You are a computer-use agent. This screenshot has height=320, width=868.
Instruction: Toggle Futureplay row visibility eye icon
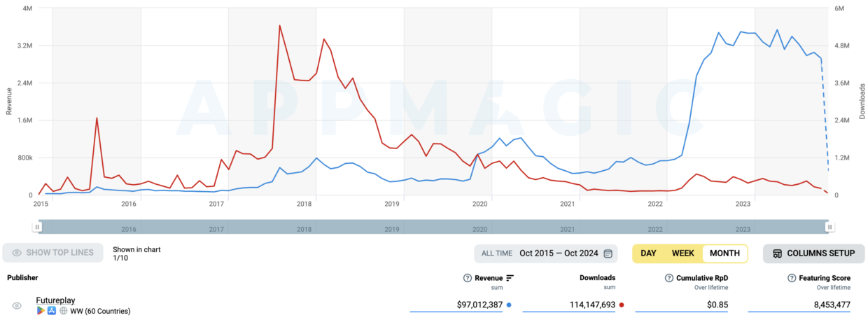pos(17,306)
